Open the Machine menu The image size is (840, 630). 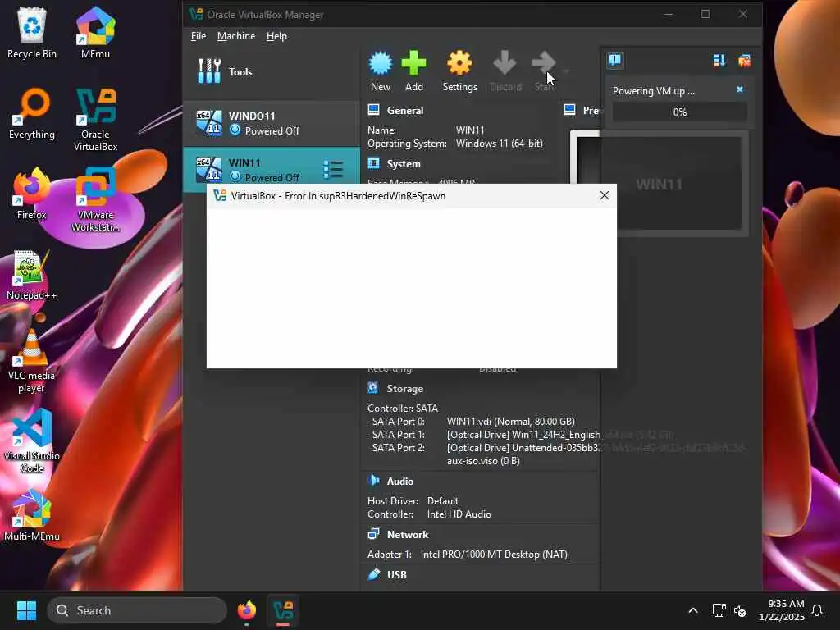(x=236, y=36)
